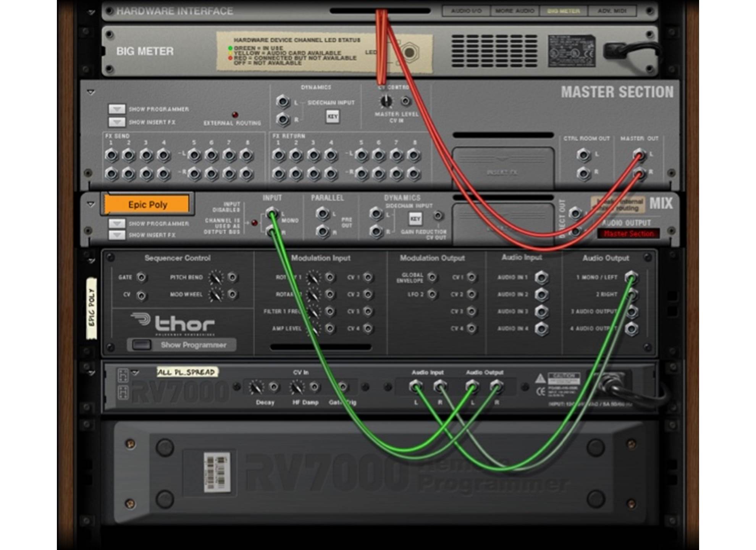Image resolution: width=756 pixels, height=550 pixels.
Task: Click the RV7000 Gate Trig jack
Action: (x=343, y=387)
